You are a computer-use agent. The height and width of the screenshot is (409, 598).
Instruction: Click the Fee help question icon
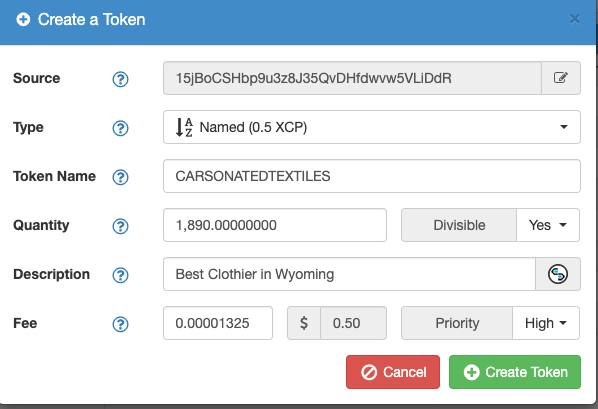pos(120,324)
